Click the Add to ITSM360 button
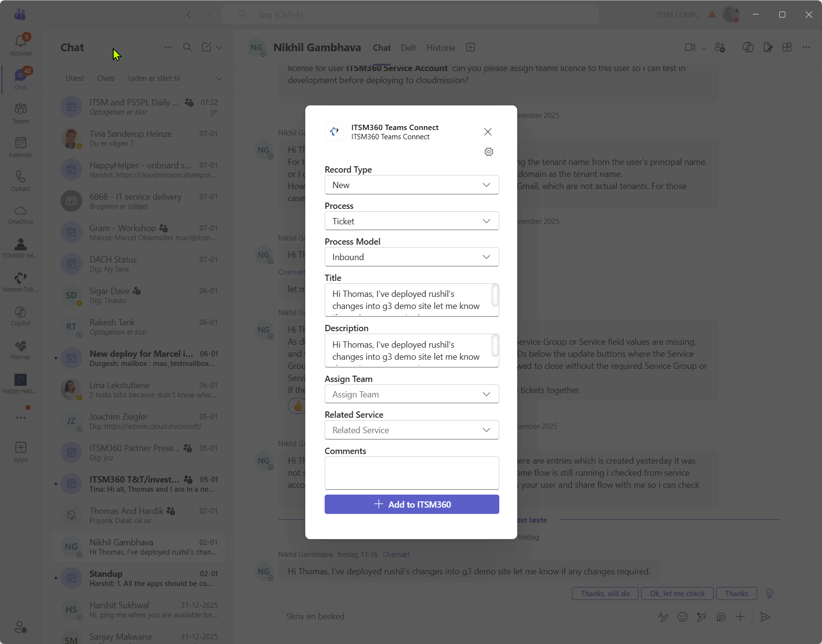This screenshot has height=644, width=822. (x=411, y=504)
